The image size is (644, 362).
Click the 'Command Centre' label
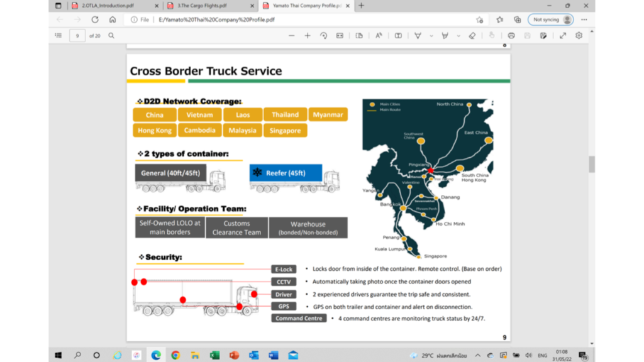[x=299, y=318]
